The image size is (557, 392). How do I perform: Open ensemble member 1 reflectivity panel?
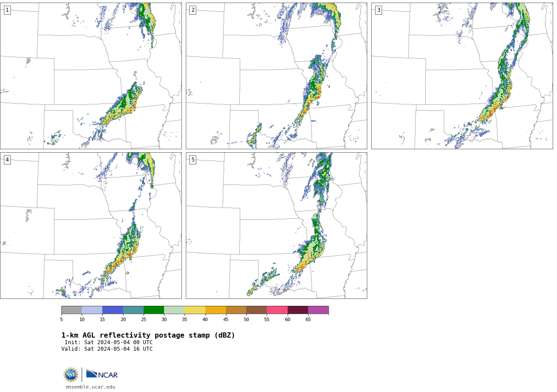tap(91, 76)
